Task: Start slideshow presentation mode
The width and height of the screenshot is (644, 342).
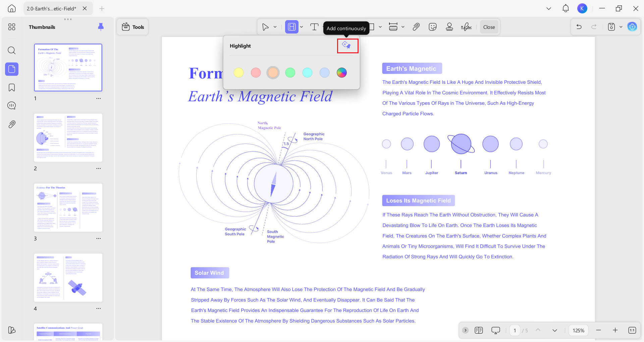Action: [x=495, y=330]
